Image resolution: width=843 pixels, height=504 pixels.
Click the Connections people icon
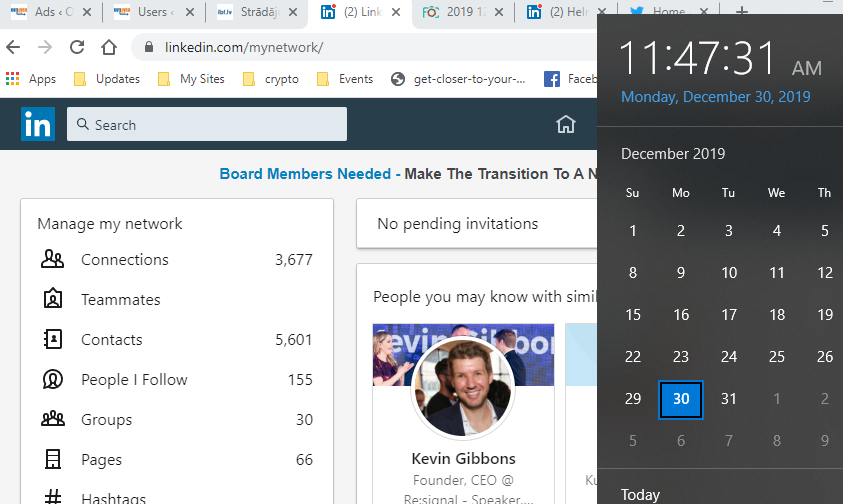(x=53, y=260)
